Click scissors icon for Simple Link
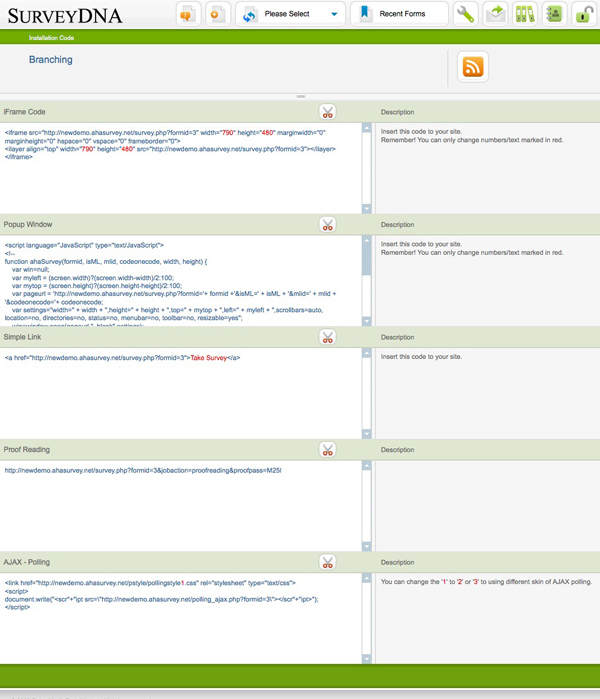The image size is (600, 699). 327,337
